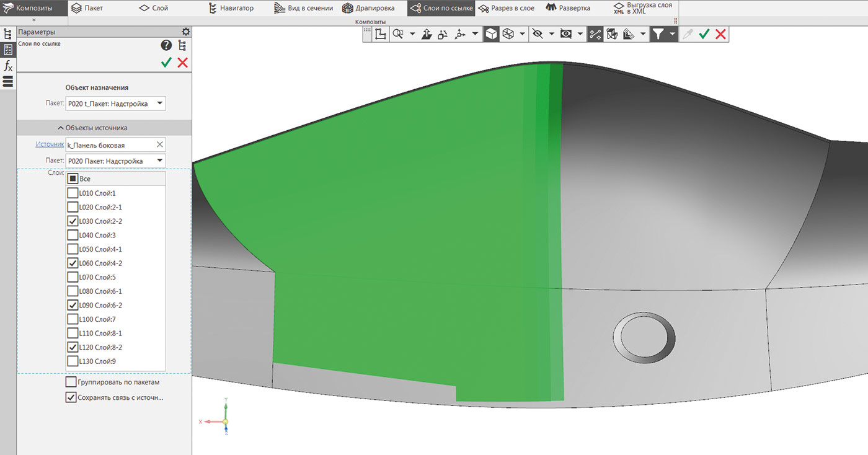Click the selection filter funnel icon
The height and width of the screenshot is (455, 868).
(x=658, y=35)
